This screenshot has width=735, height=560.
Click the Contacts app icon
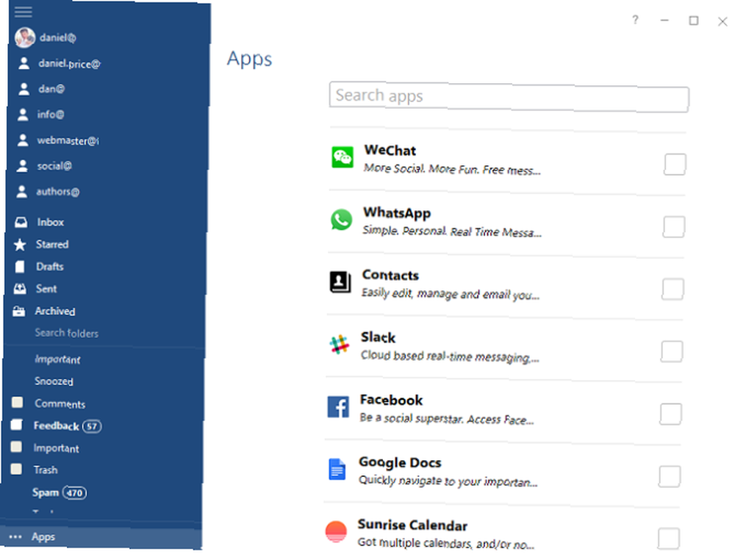point(340,281)
